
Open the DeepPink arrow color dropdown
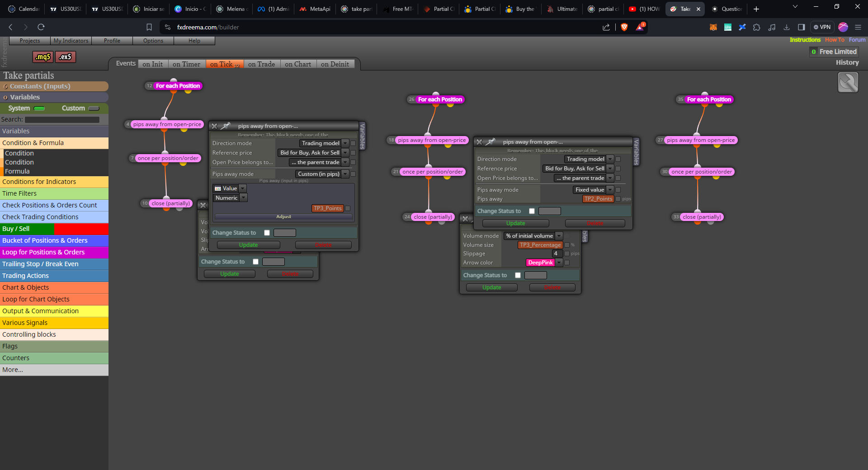[x=559, y=263]
